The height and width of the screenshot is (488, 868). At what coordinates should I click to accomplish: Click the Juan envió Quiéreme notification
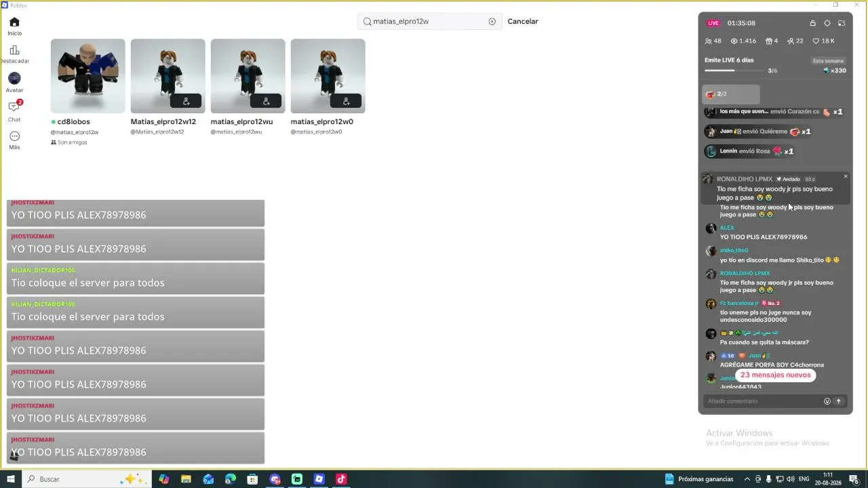[757, 131]
